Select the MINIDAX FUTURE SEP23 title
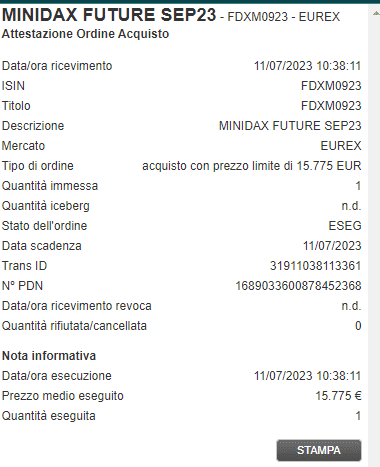This screenshot has height=467, width=380. coord(109,15)
